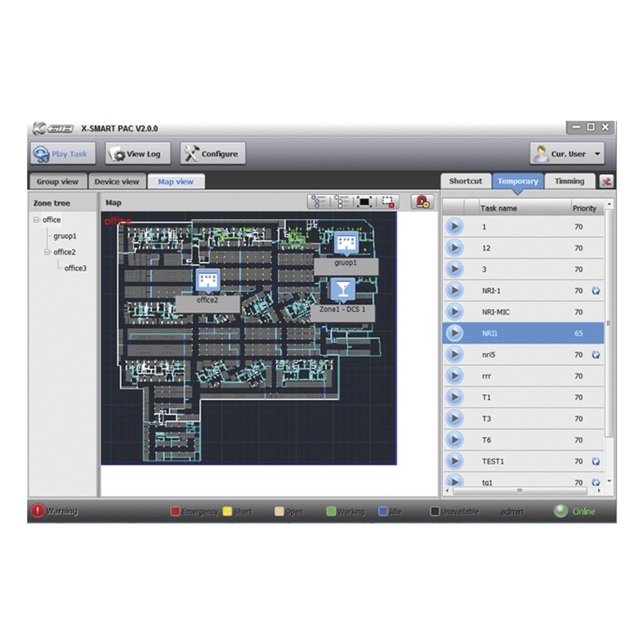Play task 1
Viewport: 644px width, 644px height.
454,227
